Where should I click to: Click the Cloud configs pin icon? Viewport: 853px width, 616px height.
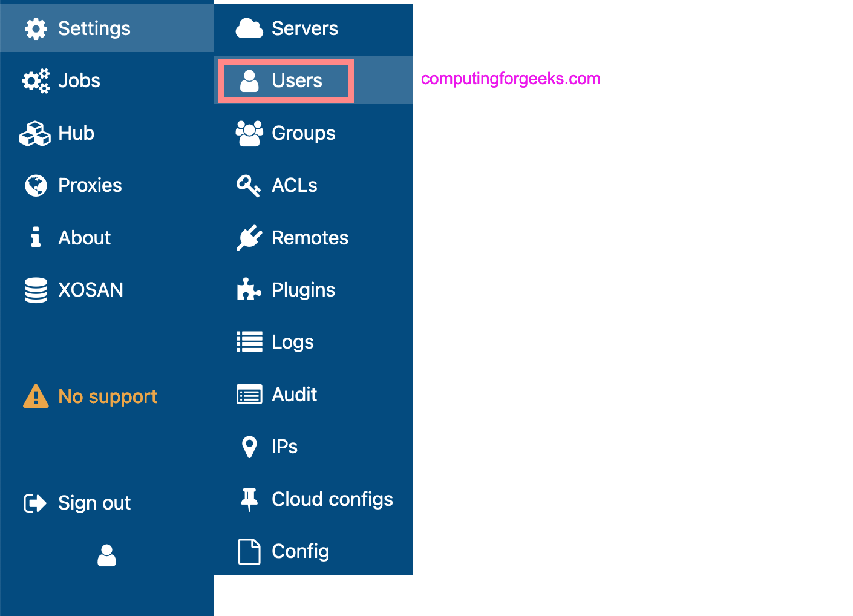[x=249, y=499]
